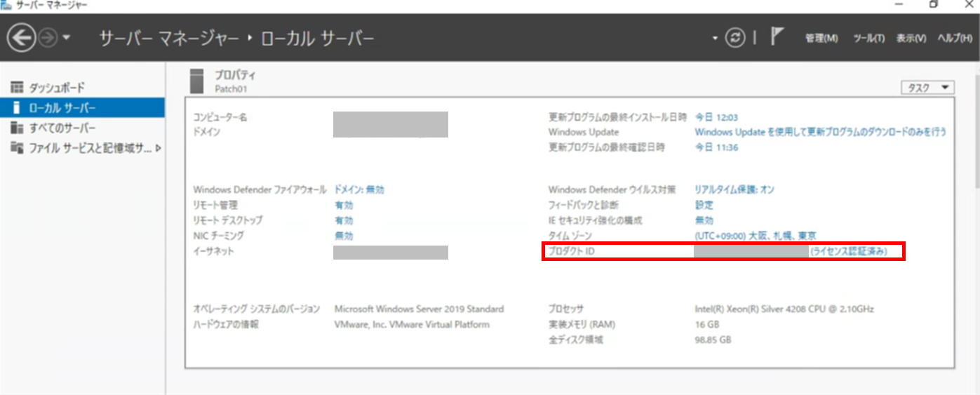
Task: Click VMware, Inc. VMware Virtual Platform text
Action: coord(412,324)
